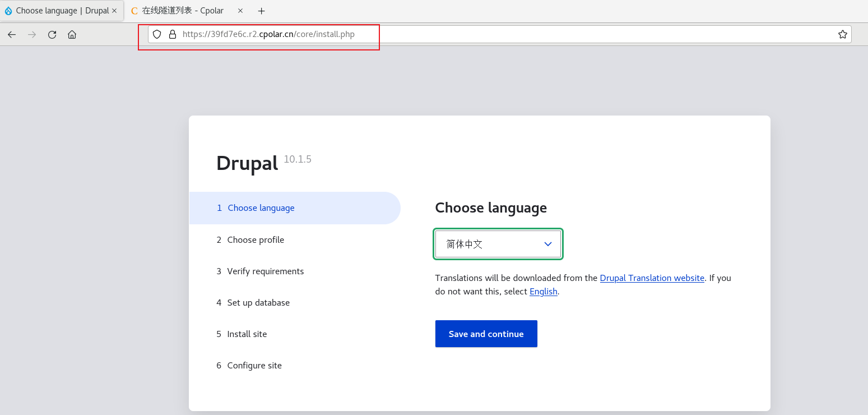Click the Reload page icon
Viewport: 868px width, 415px height.
(x=52, y=34)
